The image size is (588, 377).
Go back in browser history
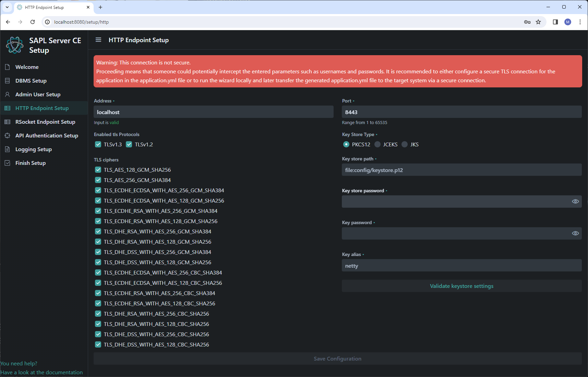coord(8,22)
